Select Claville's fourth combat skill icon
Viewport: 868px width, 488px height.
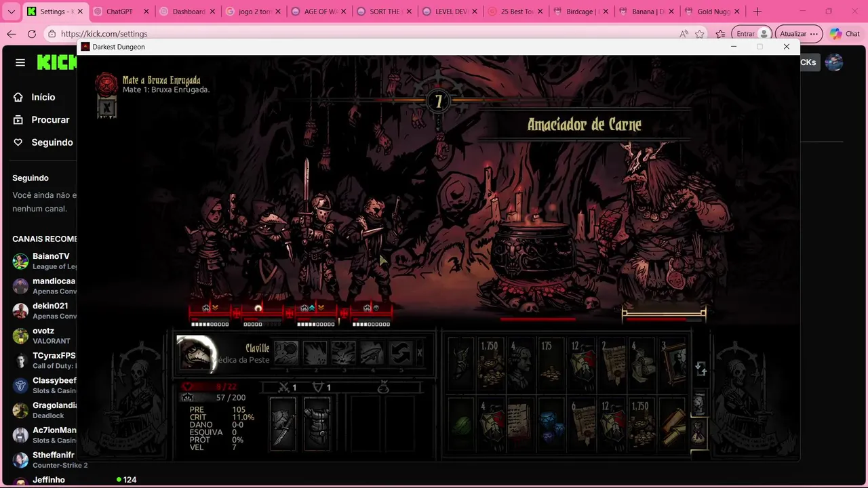(372, 353)
